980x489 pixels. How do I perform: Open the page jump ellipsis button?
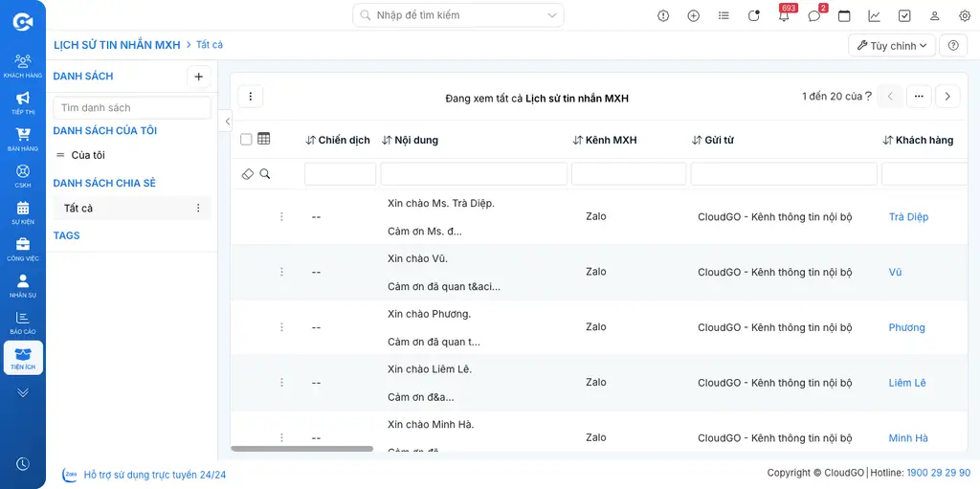click(919, 97)
